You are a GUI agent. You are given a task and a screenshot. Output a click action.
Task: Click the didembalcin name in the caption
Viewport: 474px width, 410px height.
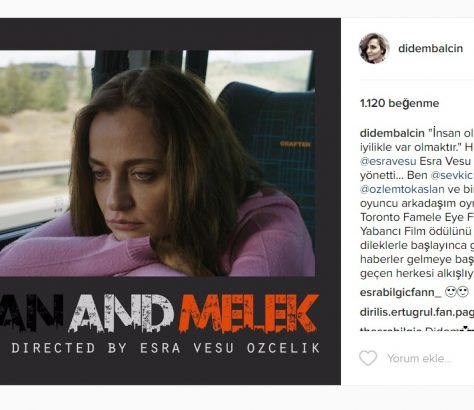(392, 133)
